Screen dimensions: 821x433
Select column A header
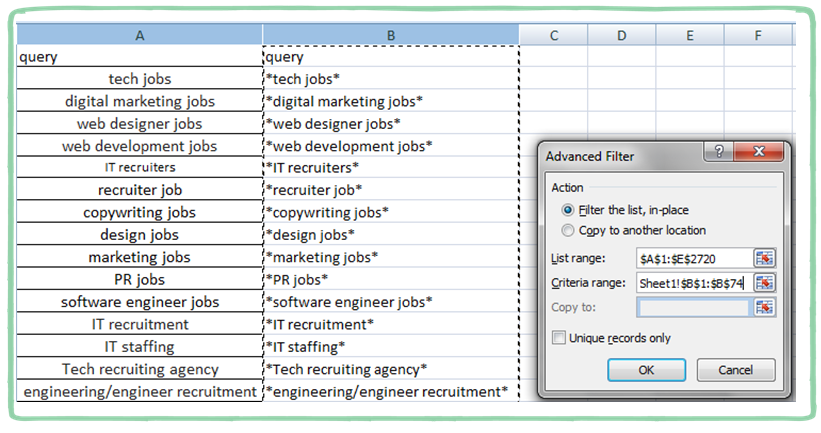pyautogui.click(x=140, y=35)
